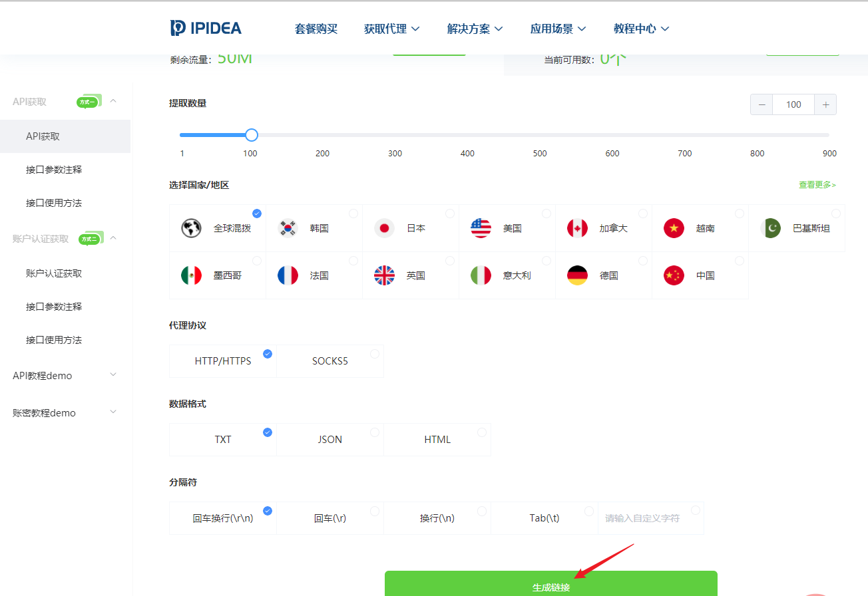
Task: Choose the Germany flag icon
Action: [577, 275]
